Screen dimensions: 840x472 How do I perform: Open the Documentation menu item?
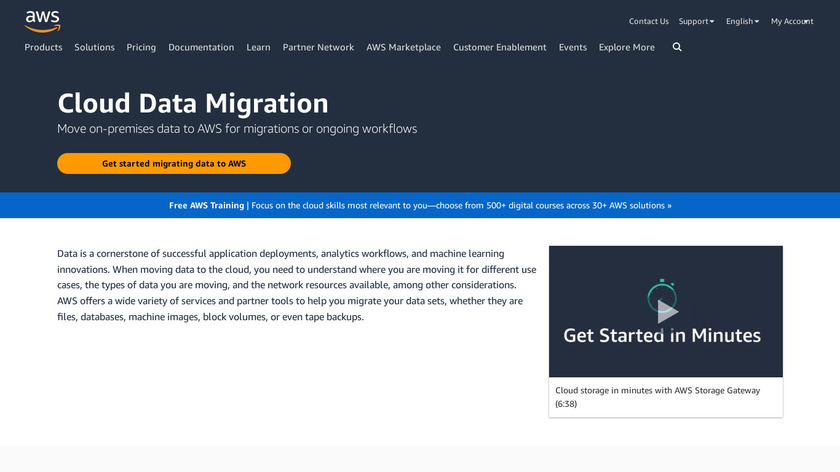pyautogui.click(x=201, y=47)
